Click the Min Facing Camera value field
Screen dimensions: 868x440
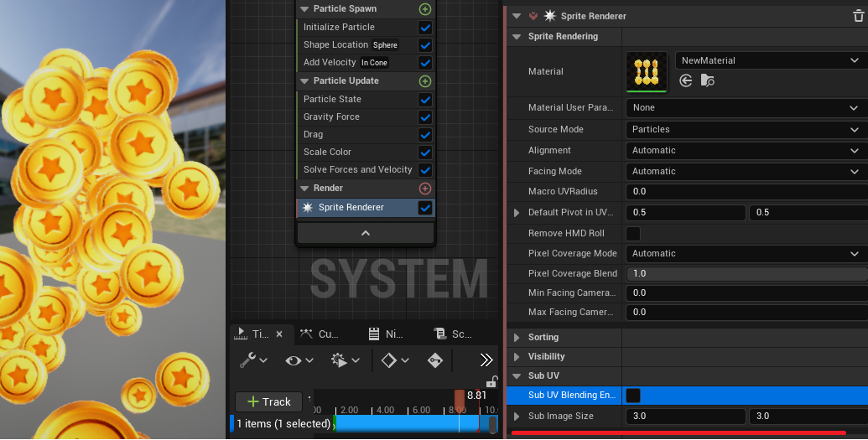746,292
